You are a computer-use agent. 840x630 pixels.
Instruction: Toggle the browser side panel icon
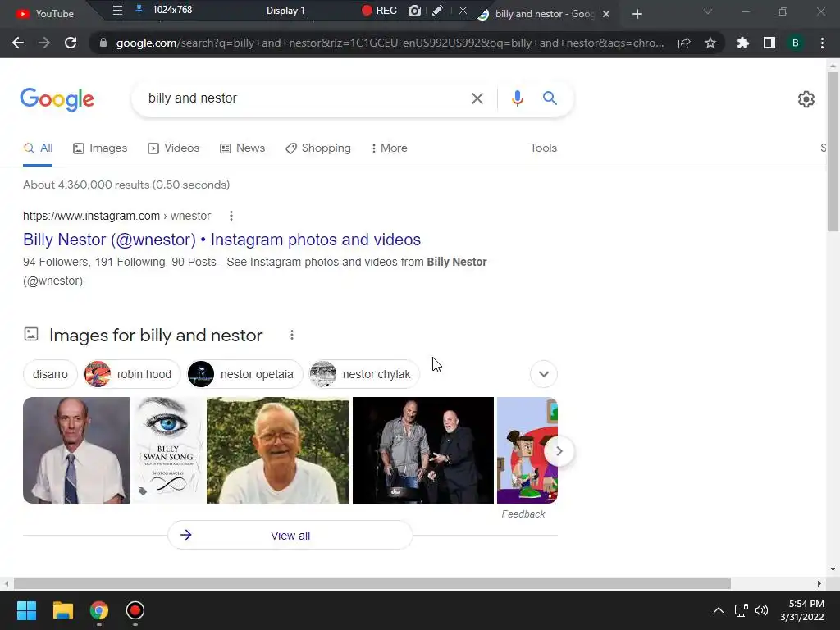click(769, 43)
